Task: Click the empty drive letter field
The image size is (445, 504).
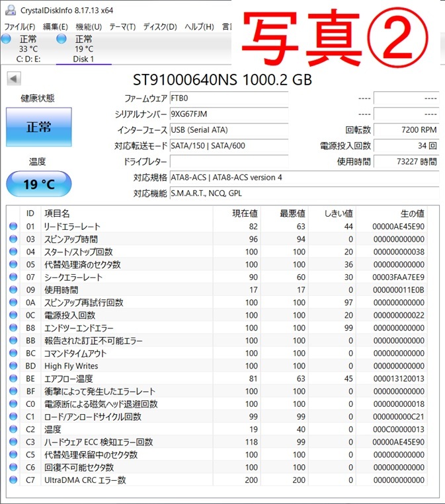Action: pos(229,161)
